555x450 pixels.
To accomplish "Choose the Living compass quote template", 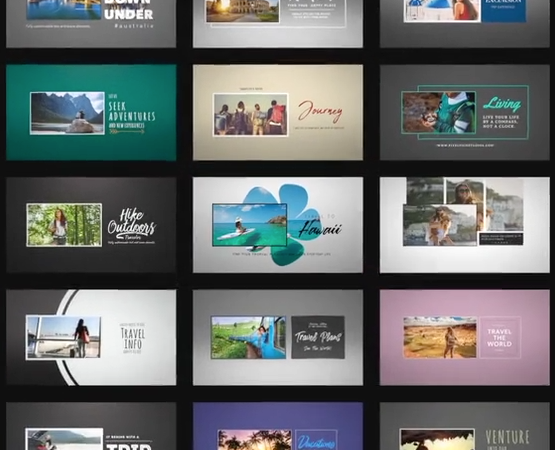I will point(465,112).
